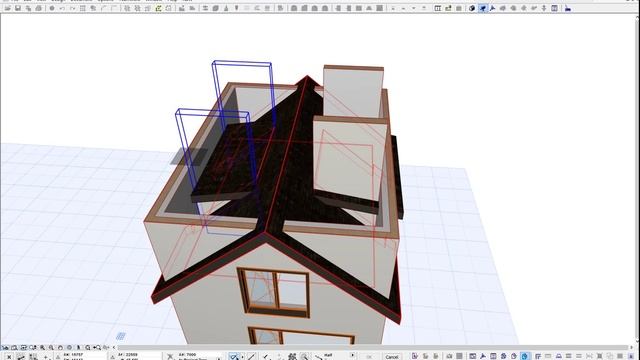The width and height of the screenshot is (640, 360).
Task: Toggle the grid display icon in the toolbar
Action: [x=82, y=8]
